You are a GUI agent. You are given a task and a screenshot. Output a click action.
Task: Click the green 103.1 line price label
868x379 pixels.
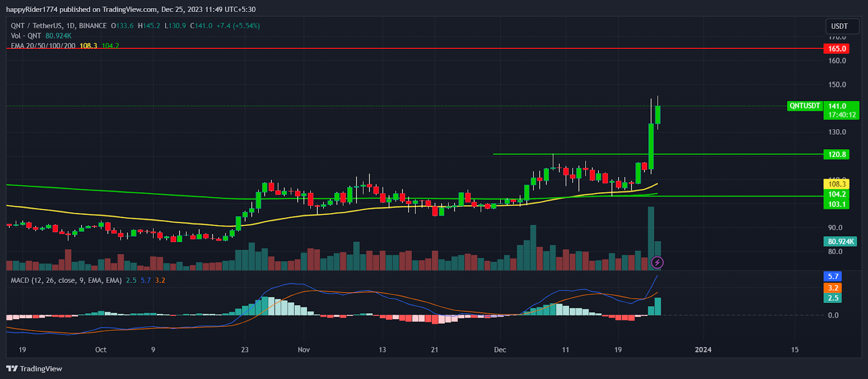[x=837, y=205]
